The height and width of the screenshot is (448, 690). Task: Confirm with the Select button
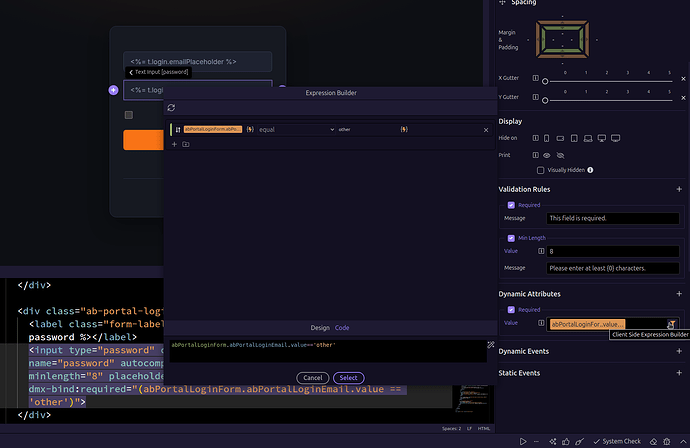click(x=349, y=378)
